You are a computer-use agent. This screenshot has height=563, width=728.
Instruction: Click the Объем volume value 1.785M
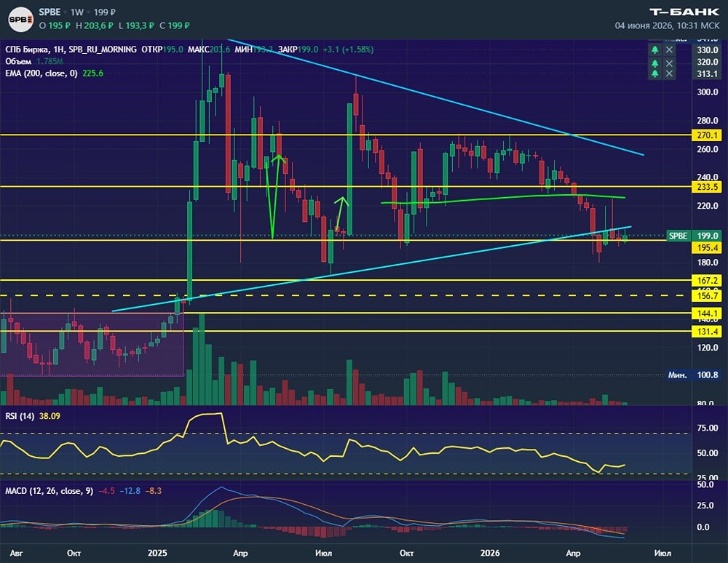(x=50, y=61)
